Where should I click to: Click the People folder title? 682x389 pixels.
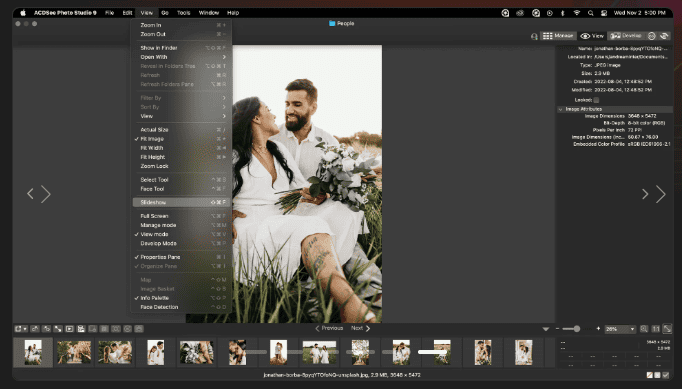coord(341,23)
